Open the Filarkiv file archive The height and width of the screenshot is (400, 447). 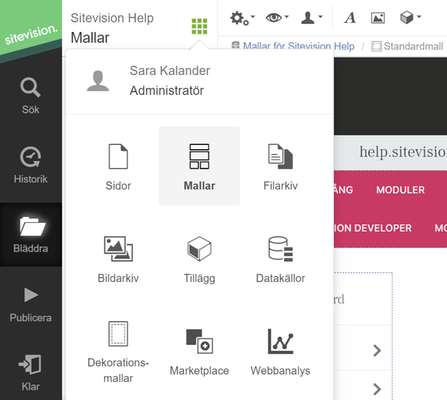point(280,166)
